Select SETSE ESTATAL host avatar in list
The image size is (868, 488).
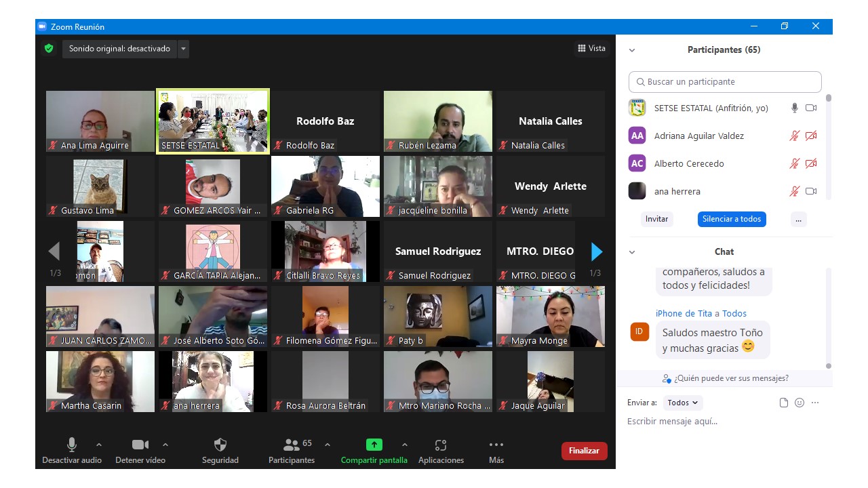637,108
